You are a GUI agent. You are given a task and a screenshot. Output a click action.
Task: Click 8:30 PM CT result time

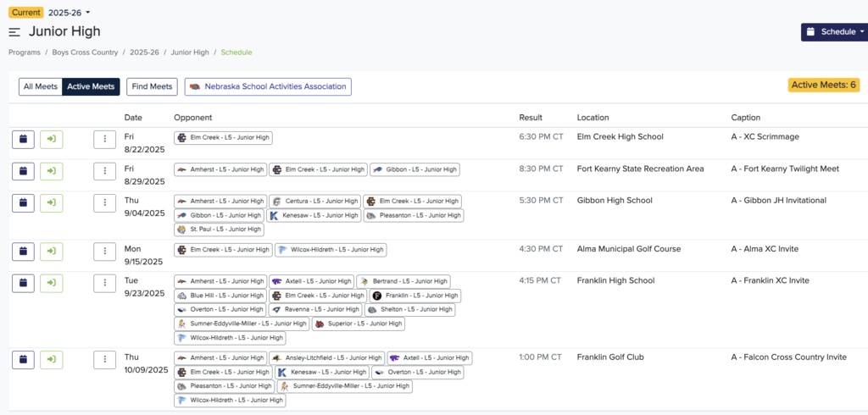pyautogui.click(x=541, y=169)
